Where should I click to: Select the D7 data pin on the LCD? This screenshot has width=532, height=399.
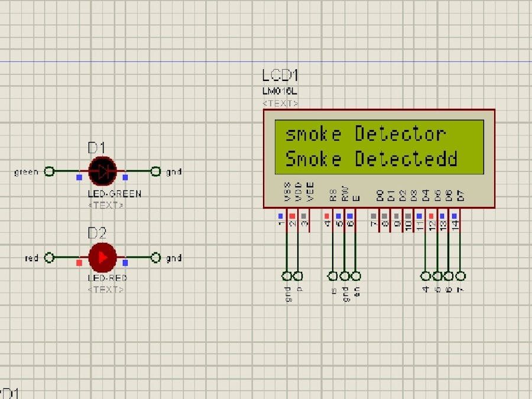pos(460,195)
